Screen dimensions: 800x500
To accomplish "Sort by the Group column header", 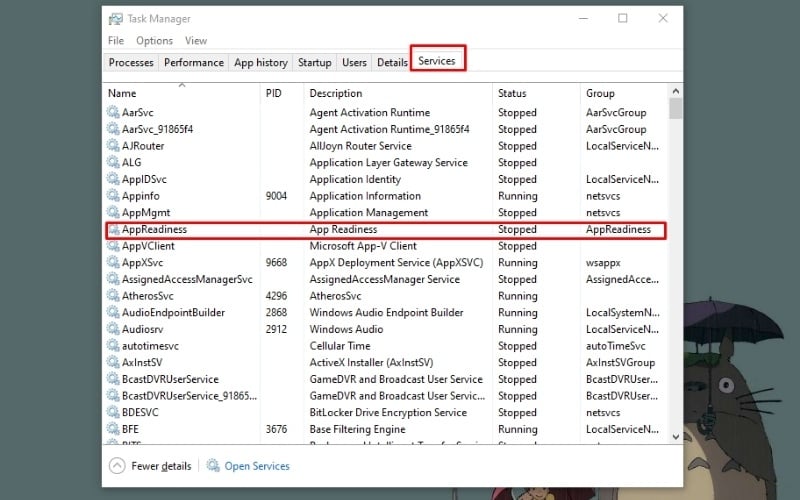I will point(600,93).
